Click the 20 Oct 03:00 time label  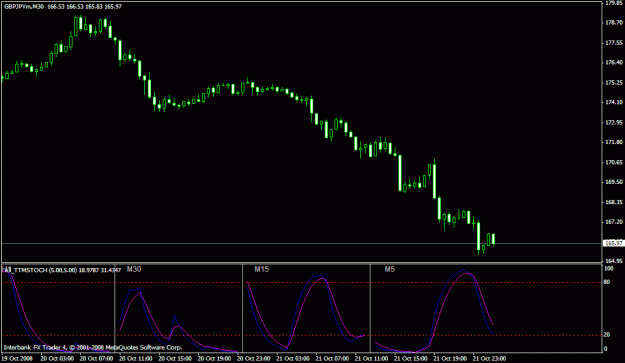pos(57,359)
